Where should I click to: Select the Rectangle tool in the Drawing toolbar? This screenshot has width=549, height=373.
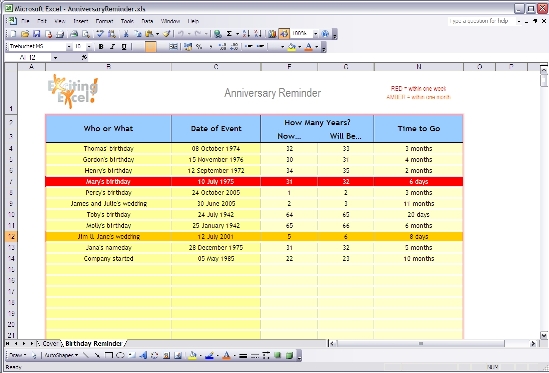pyautogui.click(x=109, y=355)
